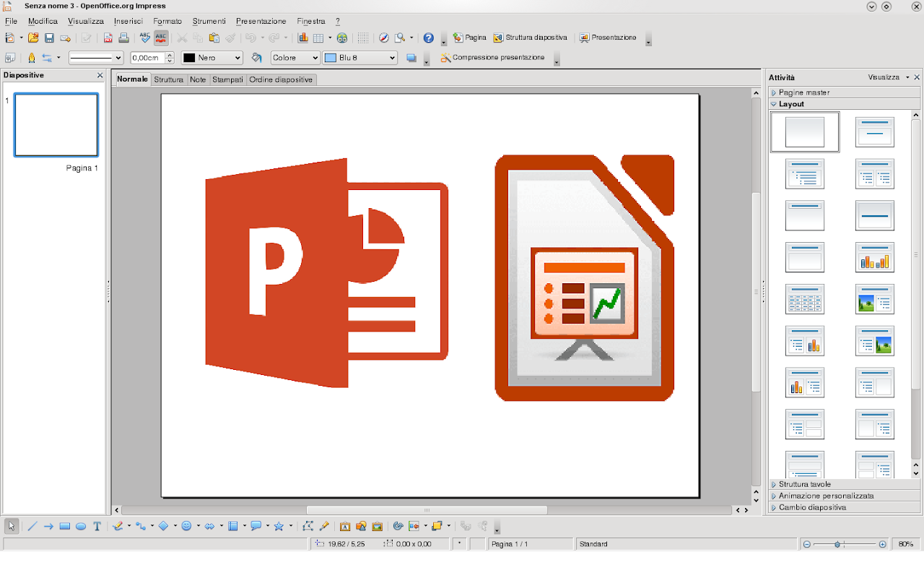The height and width of the screenshot is (578, 924).
Task: Select the Pagina 1 slide thumbnail
Action: pyautogui.click(x=56, y=125)
